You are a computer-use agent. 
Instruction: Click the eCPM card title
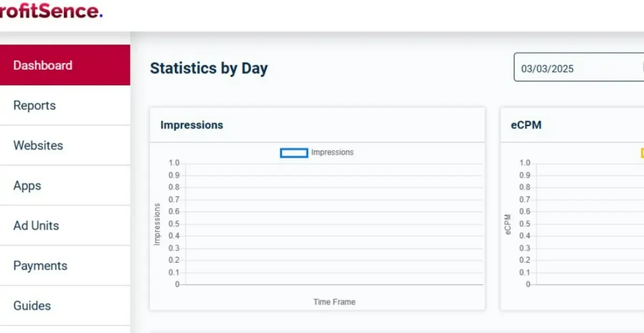click(526, 125)
